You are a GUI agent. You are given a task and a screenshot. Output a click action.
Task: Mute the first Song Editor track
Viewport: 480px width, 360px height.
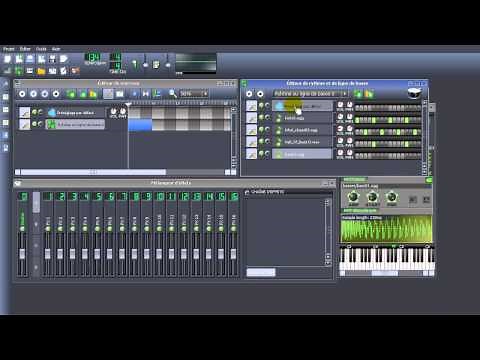pyautogui.click(x=34, y=113)
